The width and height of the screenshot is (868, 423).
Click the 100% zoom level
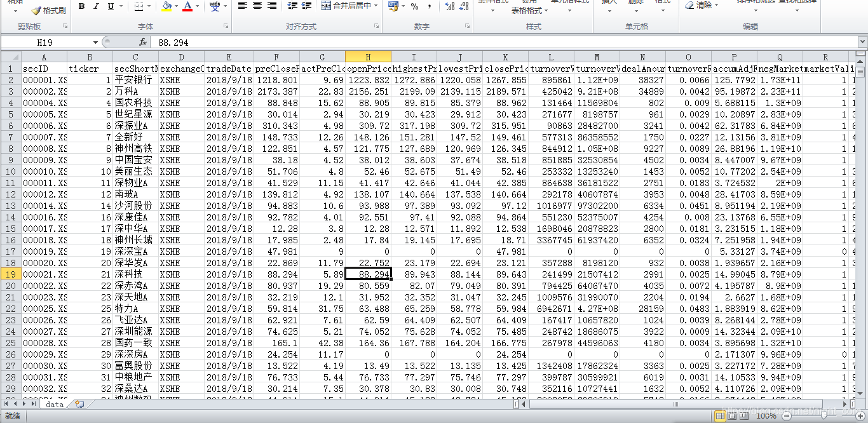pyautogui.click(x=766, y=416)
